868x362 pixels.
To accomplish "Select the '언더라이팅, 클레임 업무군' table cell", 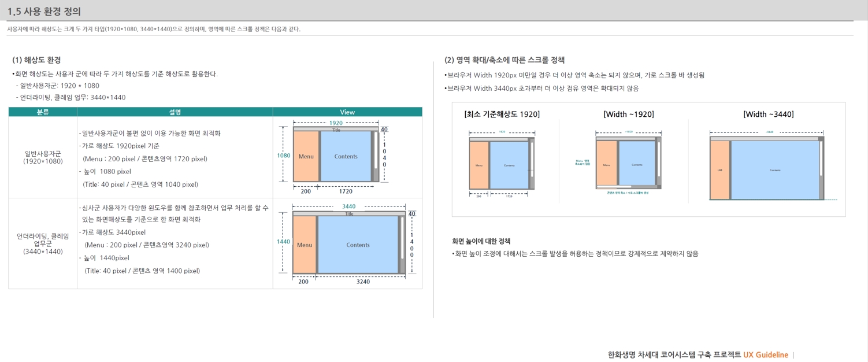I will pos(43,243).
